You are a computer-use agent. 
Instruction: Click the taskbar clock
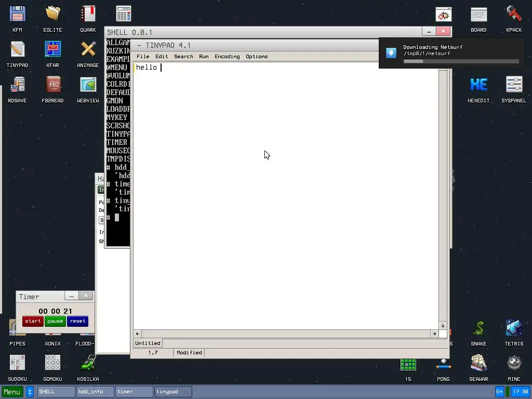pos(521,392)
